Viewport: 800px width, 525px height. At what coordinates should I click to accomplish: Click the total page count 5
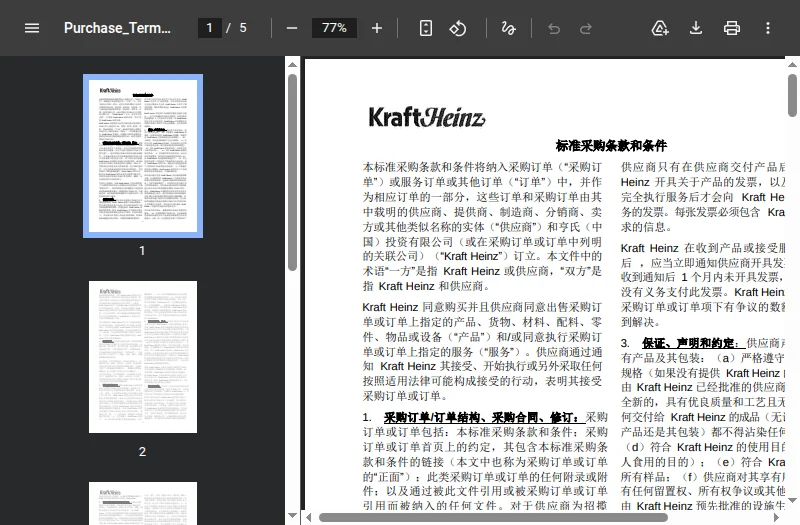click(243, 28)
